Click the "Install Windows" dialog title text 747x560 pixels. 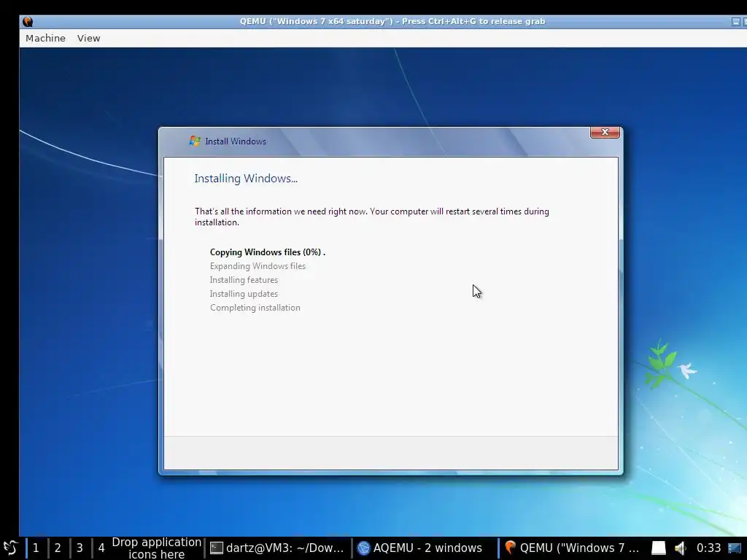236,141
